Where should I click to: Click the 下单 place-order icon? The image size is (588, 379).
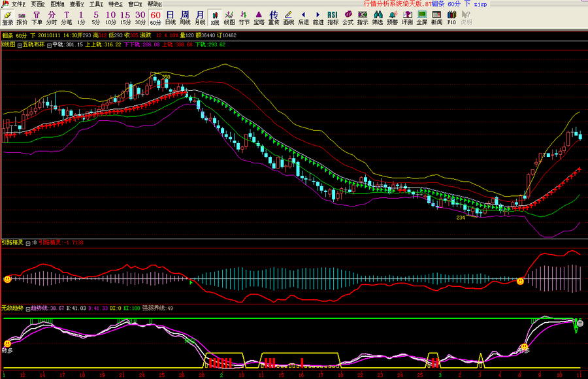click(37, 18)
